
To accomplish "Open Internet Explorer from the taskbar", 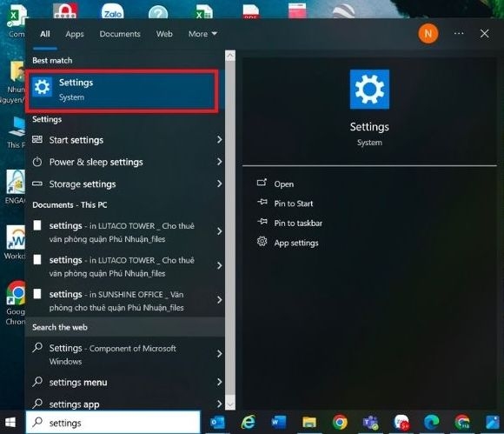I will pos(249,422).
